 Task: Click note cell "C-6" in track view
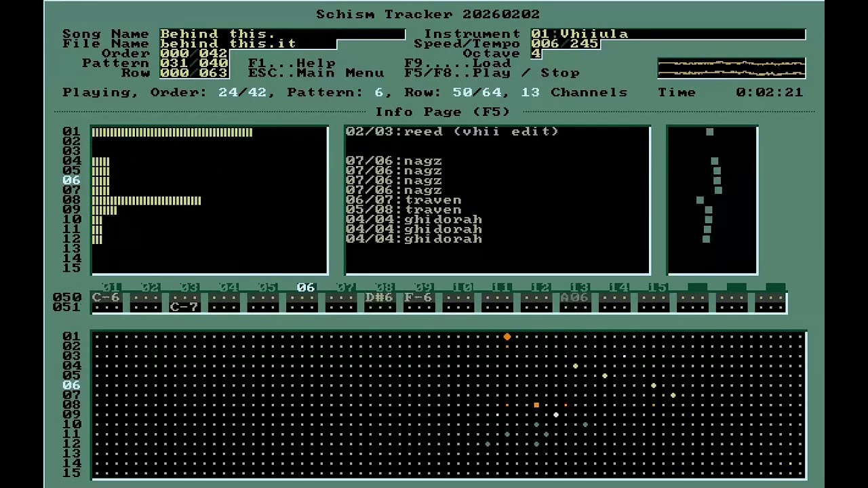[106, 298]
